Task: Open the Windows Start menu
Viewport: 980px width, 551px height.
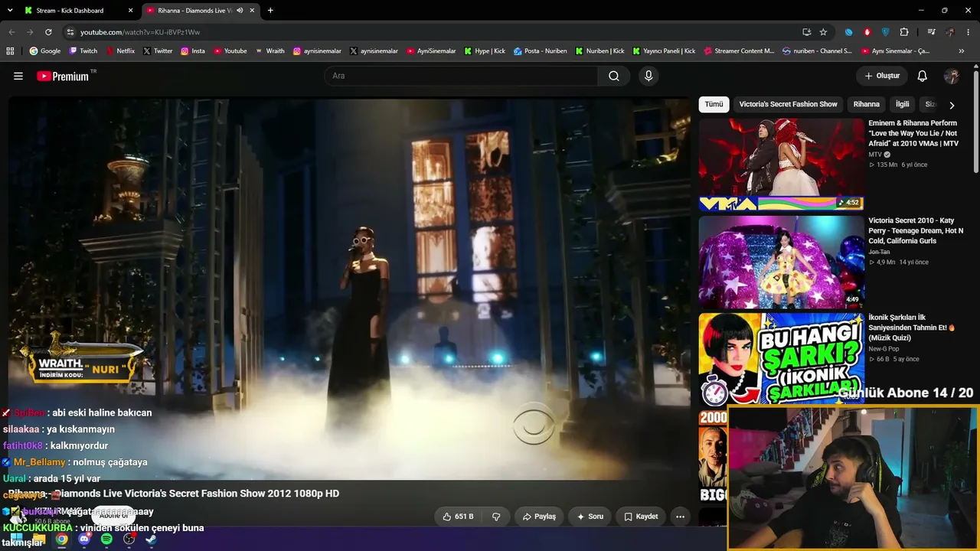Action: [16, 540]
